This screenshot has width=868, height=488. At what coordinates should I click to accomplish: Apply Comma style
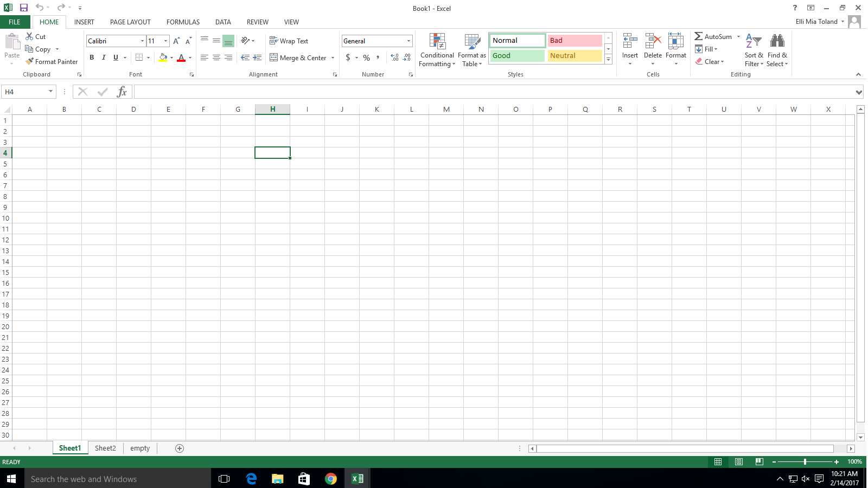click(378, 57)
